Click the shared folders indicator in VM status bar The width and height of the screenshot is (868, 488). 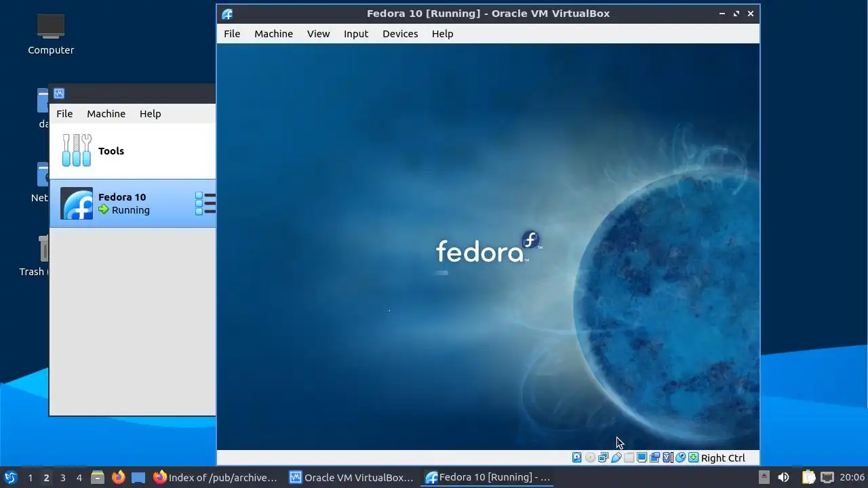click(629, 457)
